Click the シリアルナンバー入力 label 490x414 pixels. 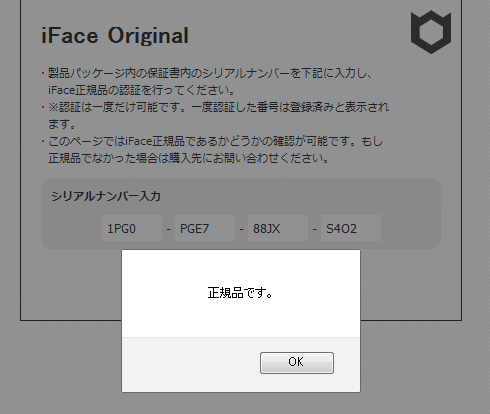click(106, 196)
